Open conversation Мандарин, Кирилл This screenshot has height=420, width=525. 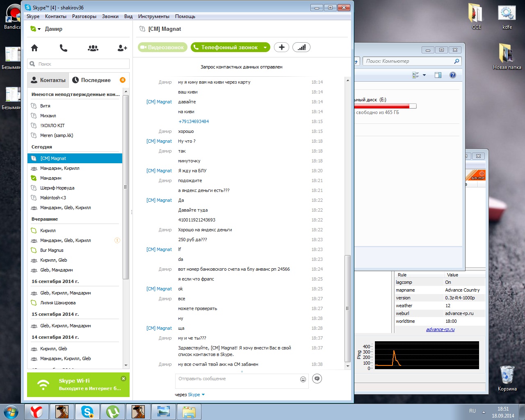point(75,168)
